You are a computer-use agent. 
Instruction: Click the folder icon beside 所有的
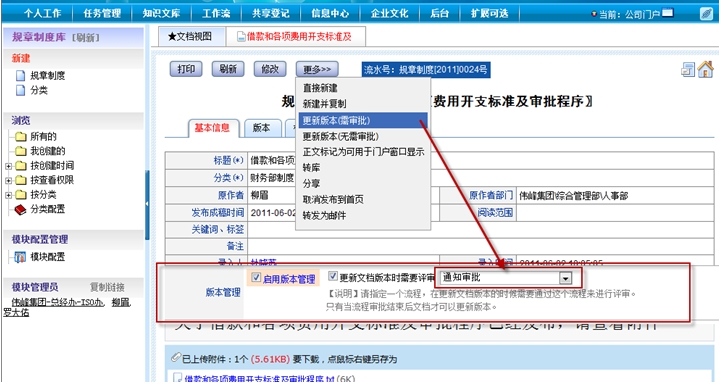(x=21, y=136)
